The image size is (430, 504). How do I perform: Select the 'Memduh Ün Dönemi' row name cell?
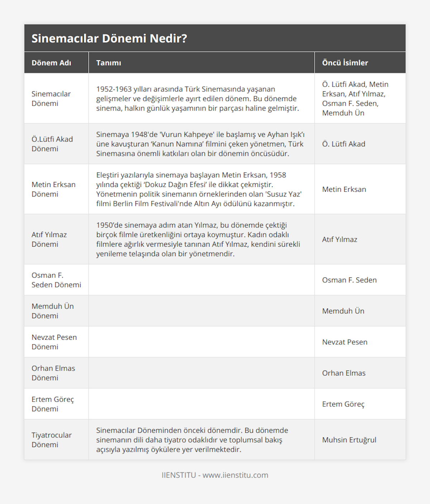(x=53, y=311)
